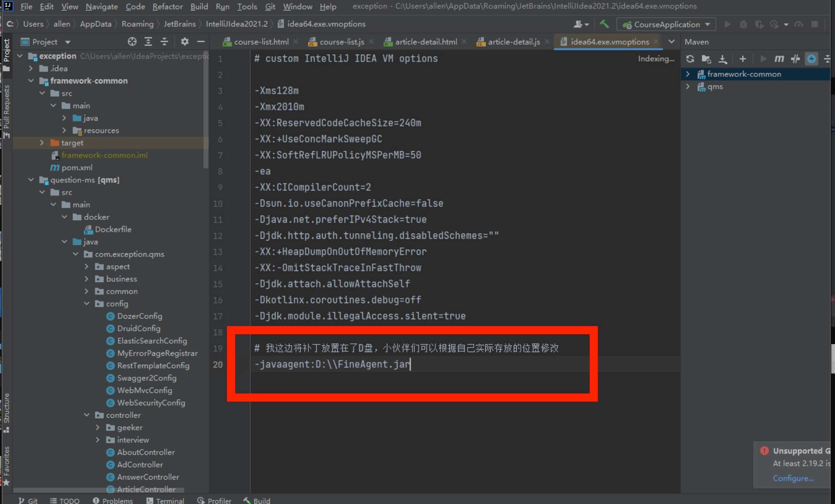Open the Problems tool window
This screenshot has width=835, height=504.
point(113,500)
